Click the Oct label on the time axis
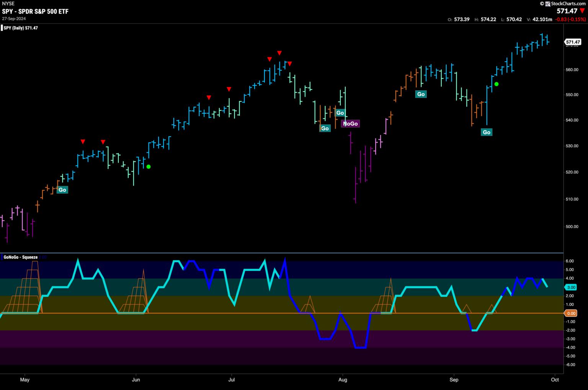588x390 pixels. (x=555, y=380)
